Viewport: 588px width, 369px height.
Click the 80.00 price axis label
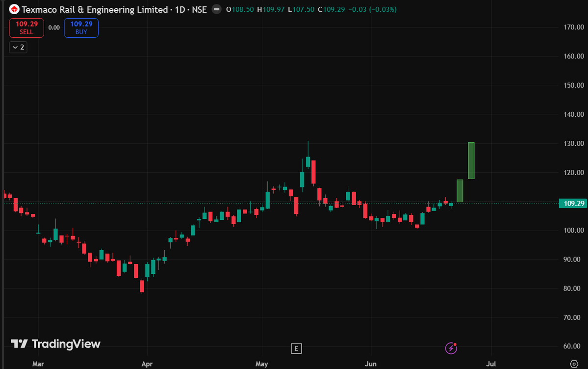click(x=572, y=289)
